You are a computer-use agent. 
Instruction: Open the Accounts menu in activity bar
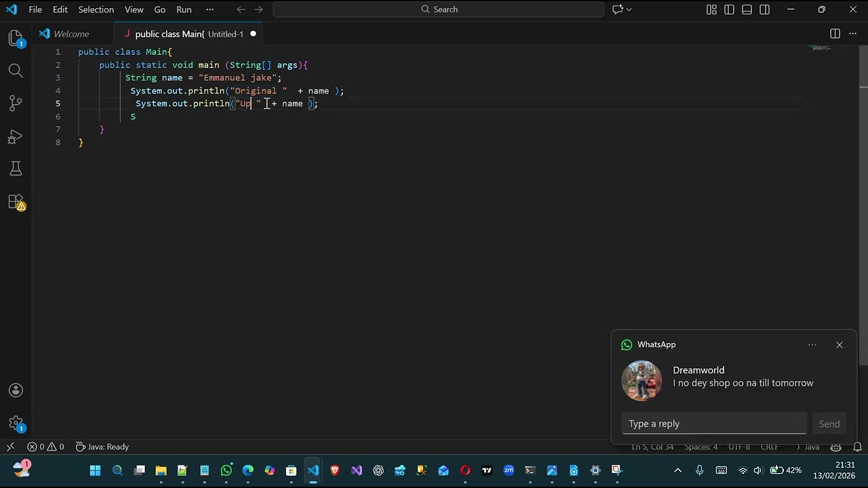[16, 390]
